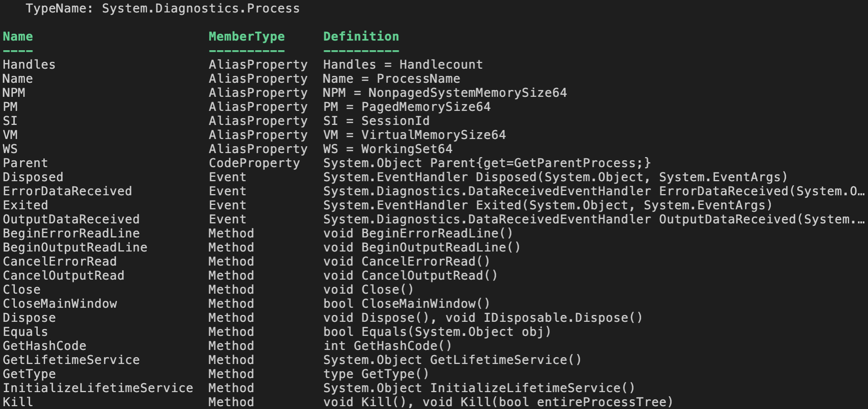The image size is (868, 409).
Task: Click 'int GetHashCode()' definition
Action: 388,346
